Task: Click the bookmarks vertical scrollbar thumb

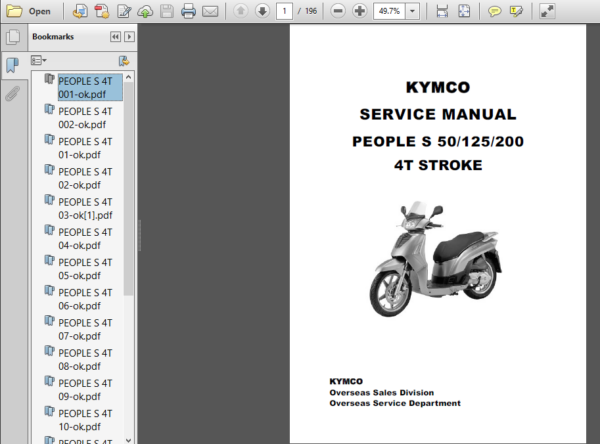Action: [129, 189]
